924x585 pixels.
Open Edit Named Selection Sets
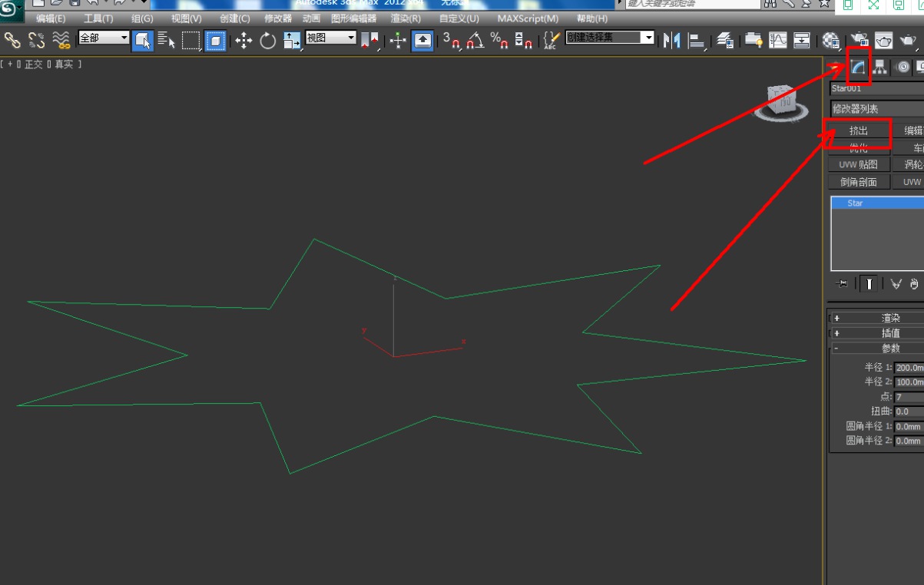(551, 40)
